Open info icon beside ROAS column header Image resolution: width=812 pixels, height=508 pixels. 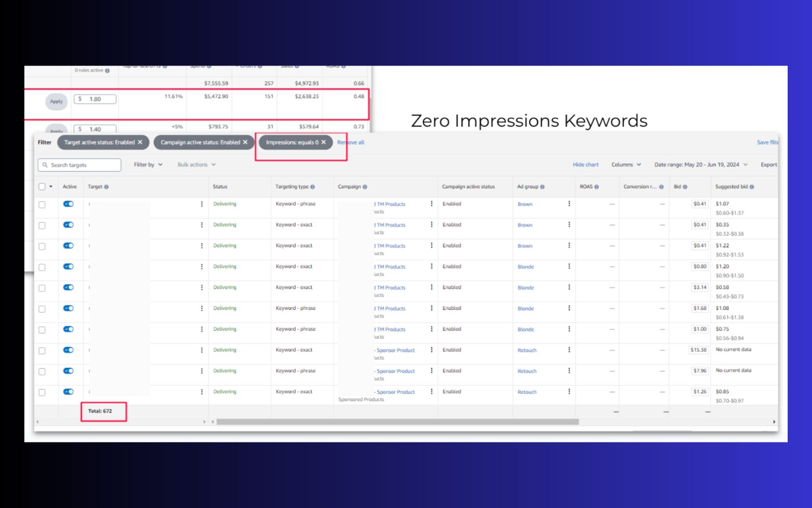coord(597,187)
